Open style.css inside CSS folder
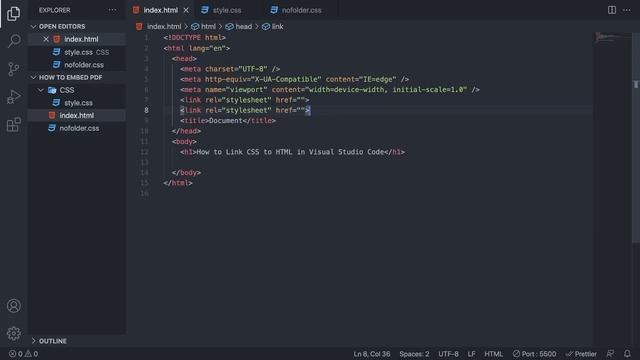This screenshot has height=360, width=640. coord(77,103)
